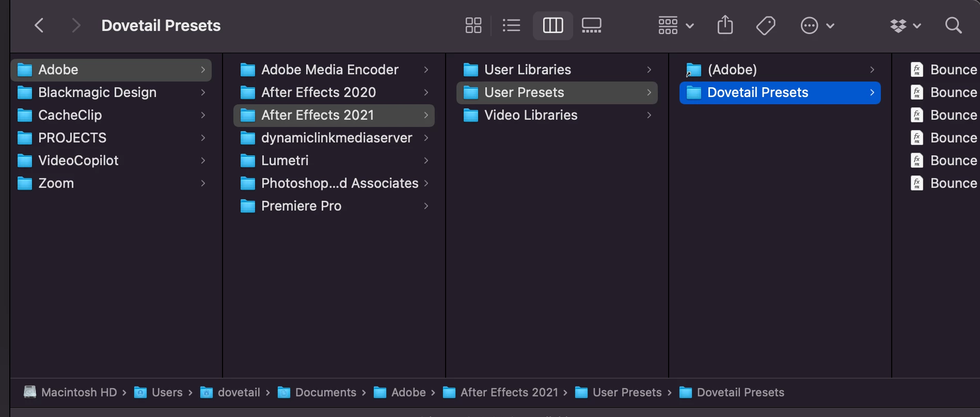Select the Blackmagic Design folder
Viewport: 980px width, 417px height.
tap(111, 92)
